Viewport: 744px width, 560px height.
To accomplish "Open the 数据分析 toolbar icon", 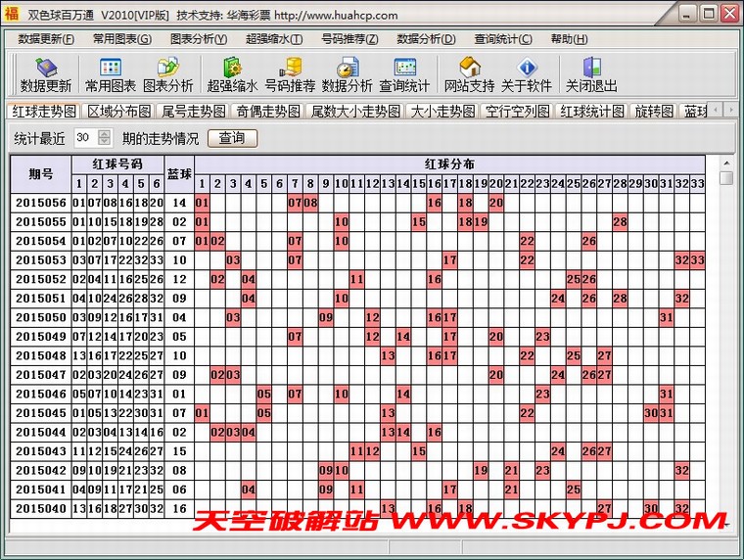I will pos(347,68).
